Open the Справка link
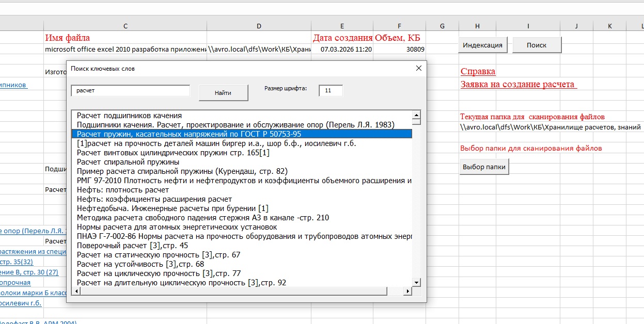This screenshot has width=644, height=324. (x=478, y=72)
